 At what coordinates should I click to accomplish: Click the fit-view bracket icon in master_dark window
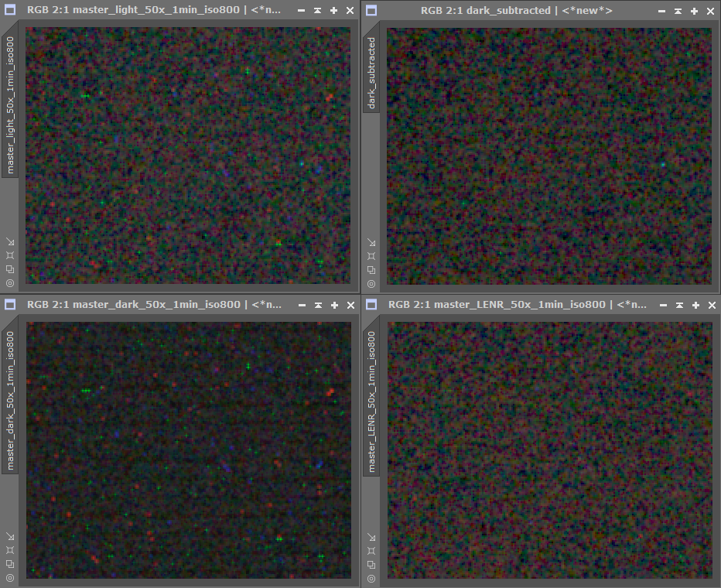(x=10, y=550)
